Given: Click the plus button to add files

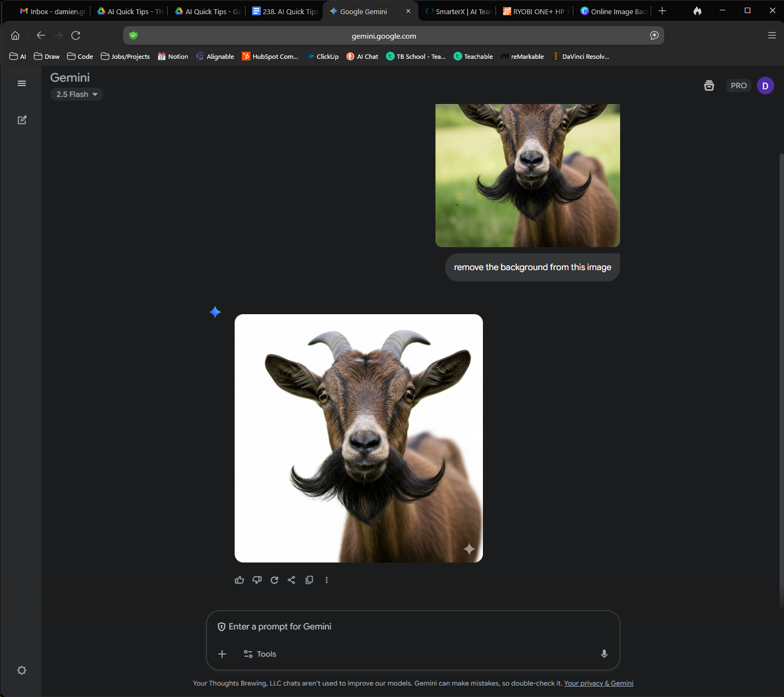Looking at the screenshot, I should pyautogui.click(x=222, y=654).
